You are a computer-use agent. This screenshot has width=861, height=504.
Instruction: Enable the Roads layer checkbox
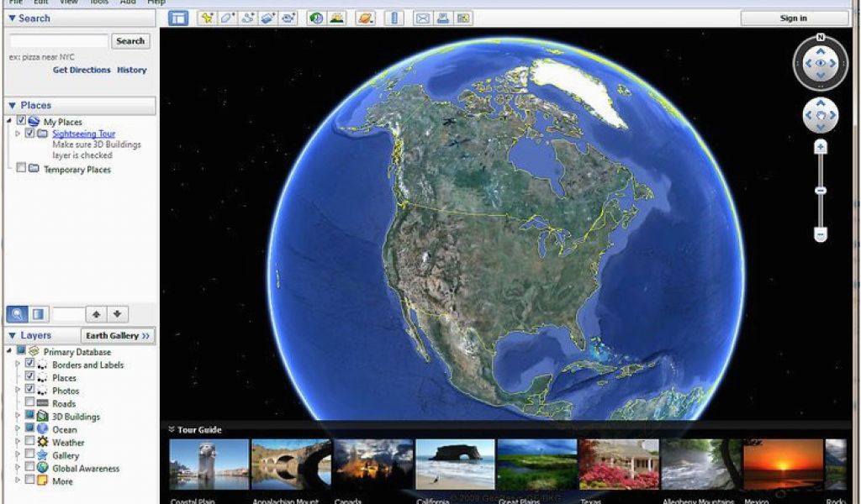pyautogui.click(x=29, y=402)
